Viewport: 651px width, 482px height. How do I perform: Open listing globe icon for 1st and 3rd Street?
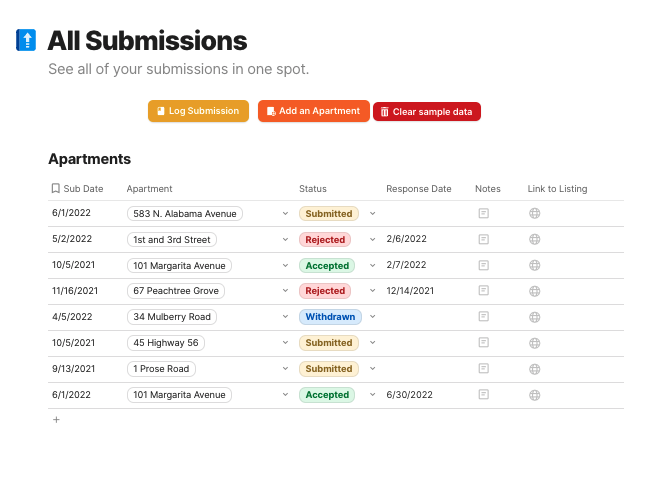535,239
